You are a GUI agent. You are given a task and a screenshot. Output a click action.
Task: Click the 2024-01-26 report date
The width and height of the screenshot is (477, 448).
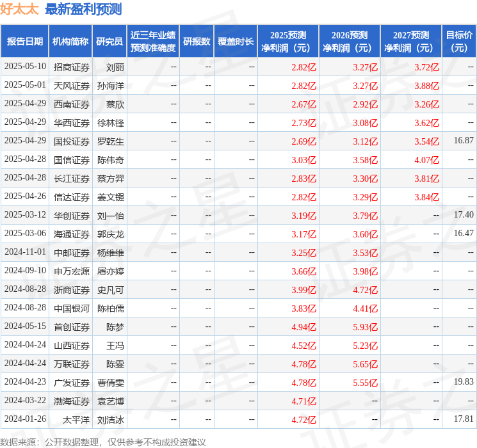click(25, 419)
